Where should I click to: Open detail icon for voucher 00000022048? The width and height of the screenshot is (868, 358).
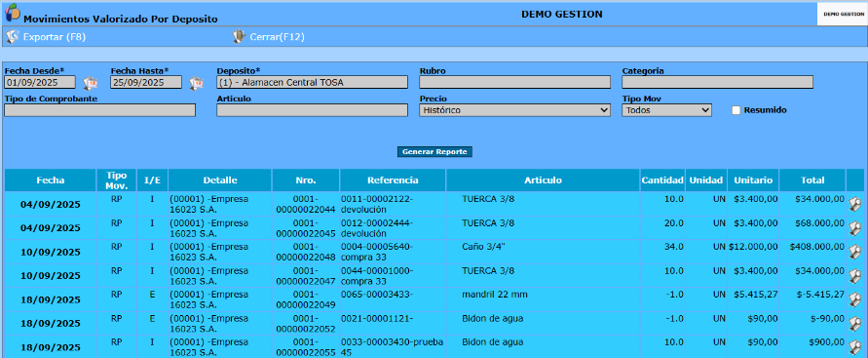click(855, 252)
